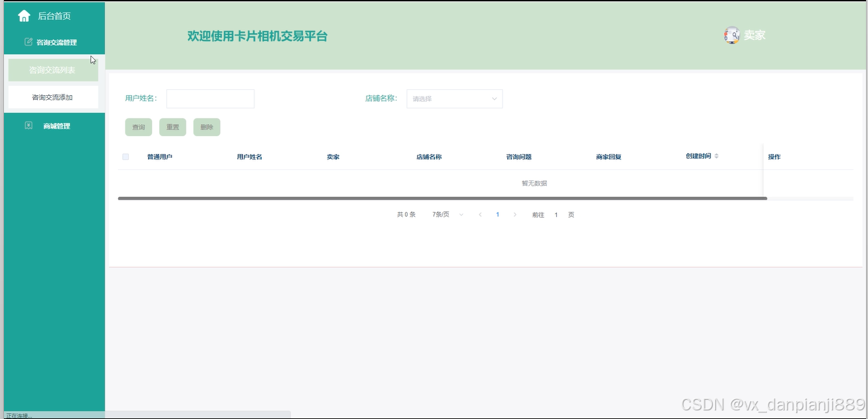This screenshot has height=419, width=868.
Task: Select 咨询交流列表 menu item
Action: pyautogui.click(x=53, y=70)
